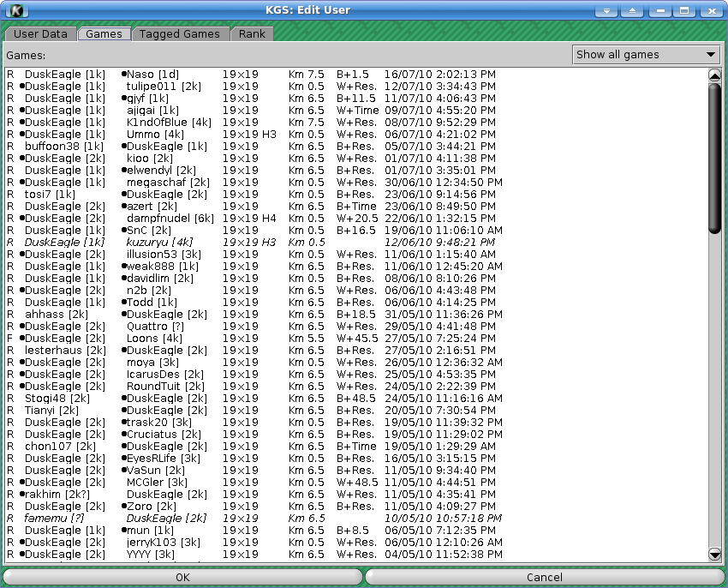Screen dimensions: 728x588
Task: Switch to the Rank tab
Action: click(x=252, y=34)
